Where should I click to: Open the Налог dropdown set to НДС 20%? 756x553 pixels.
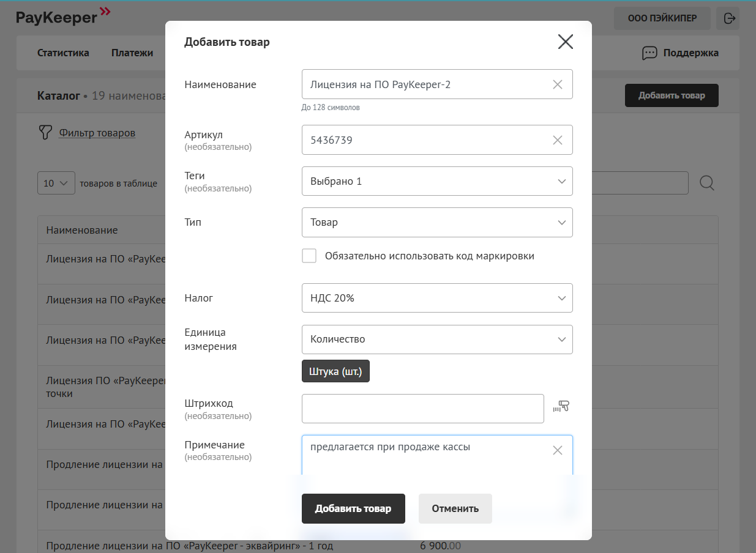click(x=437, y=298)
